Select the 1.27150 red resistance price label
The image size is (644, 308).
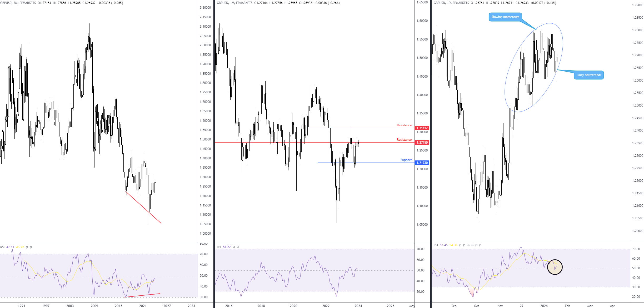[422, 143]
